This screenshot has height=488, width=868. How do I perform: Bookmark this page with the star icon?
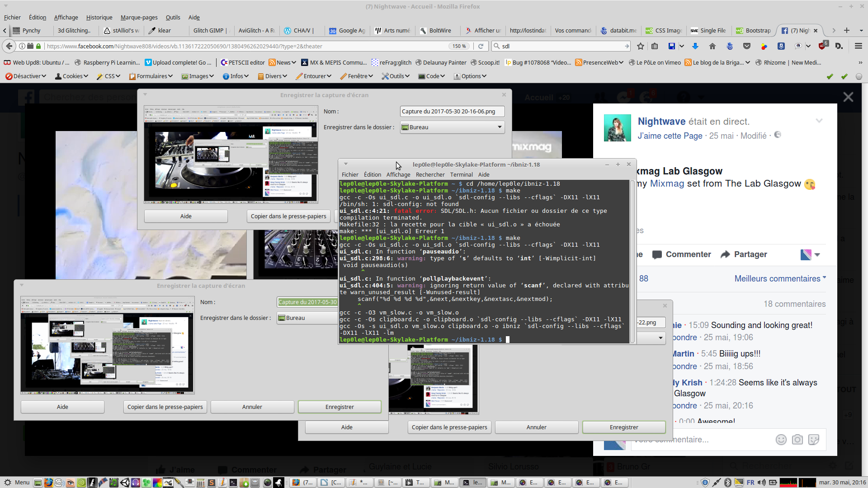point(640,46)
